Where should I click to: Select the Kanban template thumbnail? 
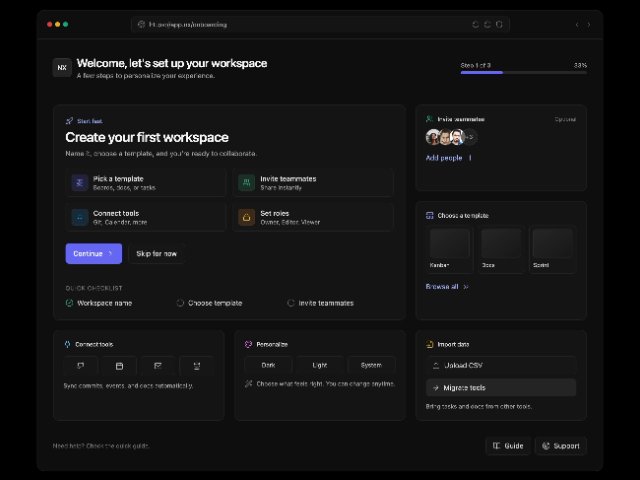tap(450, 246)
